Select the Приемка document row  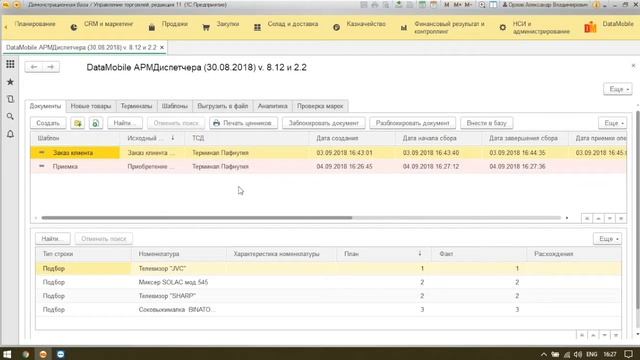328,166
